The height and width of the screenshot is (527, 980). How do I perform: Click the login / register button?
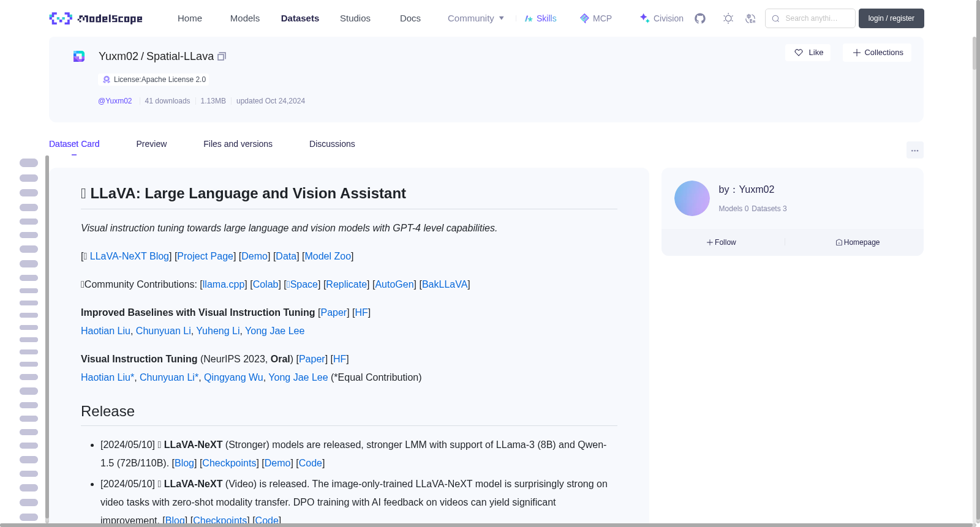coord(891,18)
